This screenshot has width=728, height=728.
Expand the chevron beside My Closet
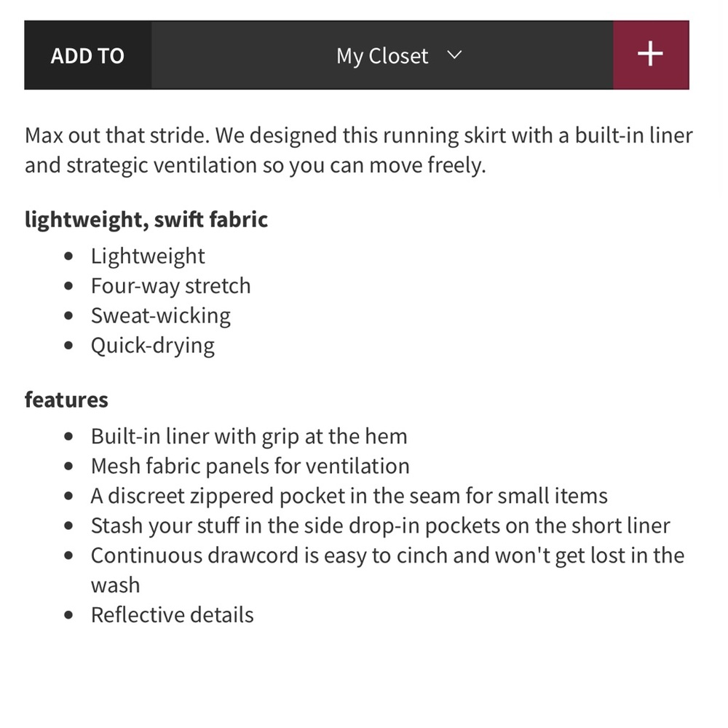tap(454, 55)
